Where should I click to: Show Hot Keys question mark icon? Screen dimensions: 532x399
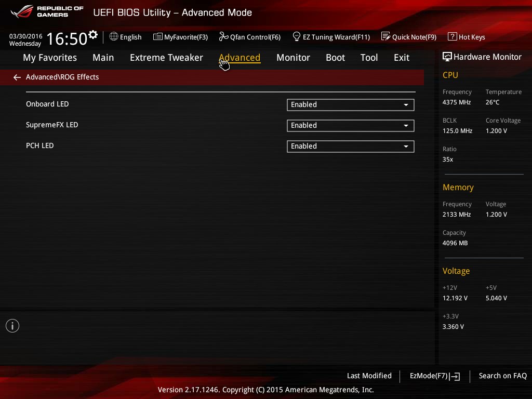(x=453, y=36)
